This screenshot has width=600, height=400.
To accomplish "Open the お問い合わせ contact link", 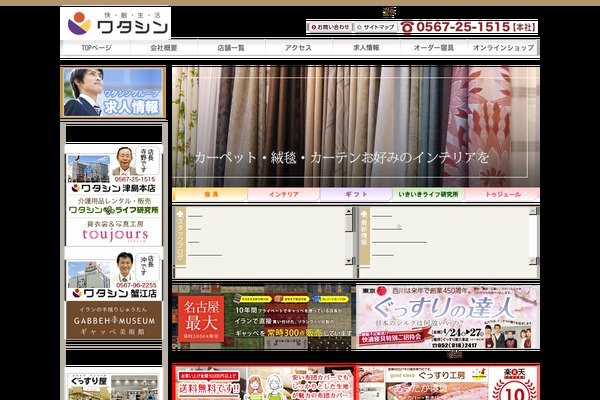I will (330, 27).
